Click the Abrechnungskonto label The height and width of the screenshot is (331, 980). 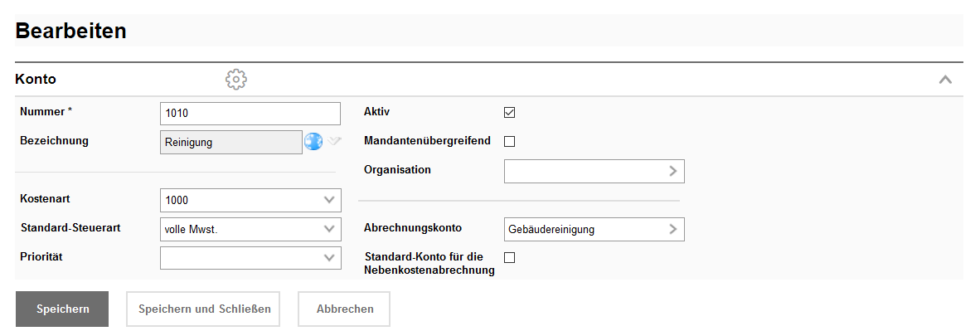(413, 228)
